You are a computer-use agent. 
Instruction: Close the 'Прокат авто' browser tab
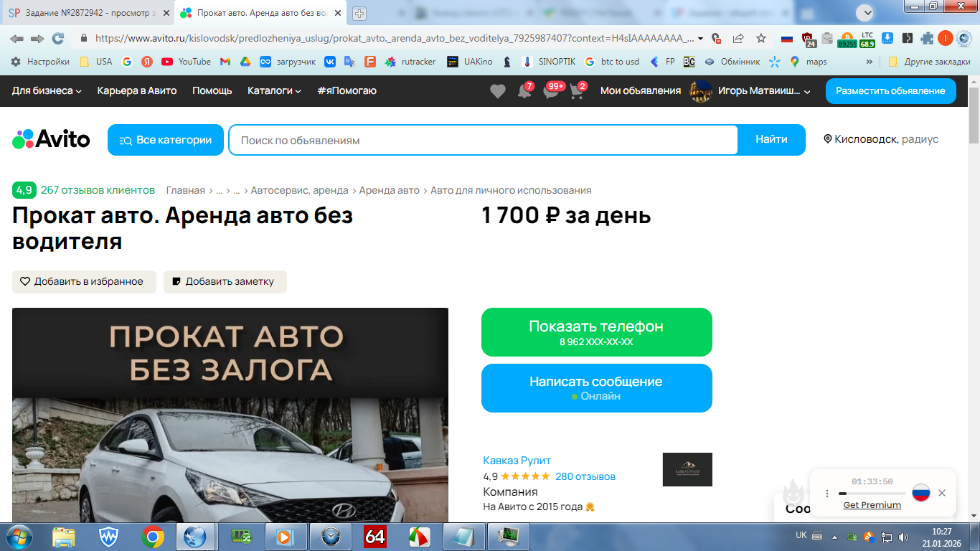[x=338, y=13]
